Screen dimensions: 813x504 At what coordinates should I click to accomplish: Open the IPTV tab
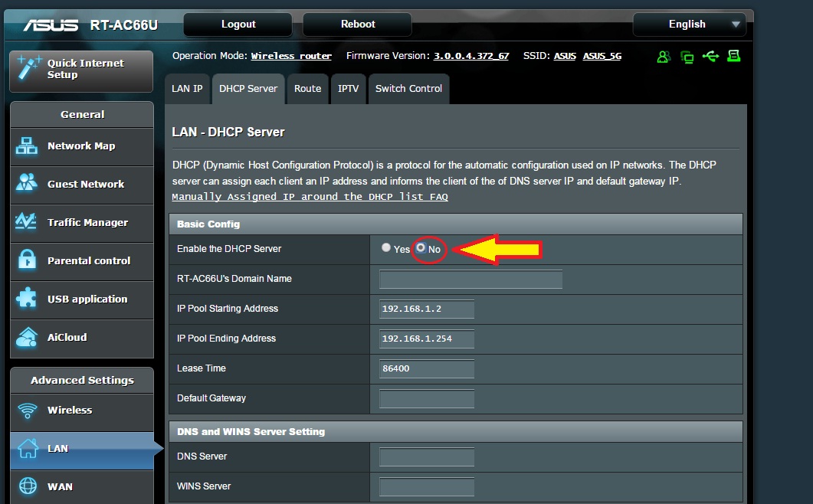coord(348,89)
